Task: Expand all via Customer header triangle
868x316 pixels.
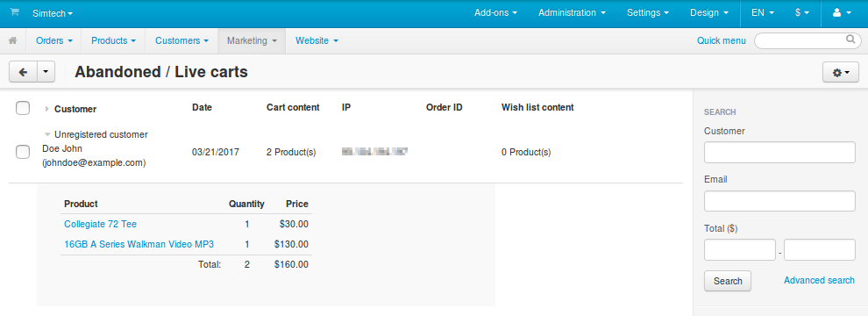Action: [x=47, y=109]
